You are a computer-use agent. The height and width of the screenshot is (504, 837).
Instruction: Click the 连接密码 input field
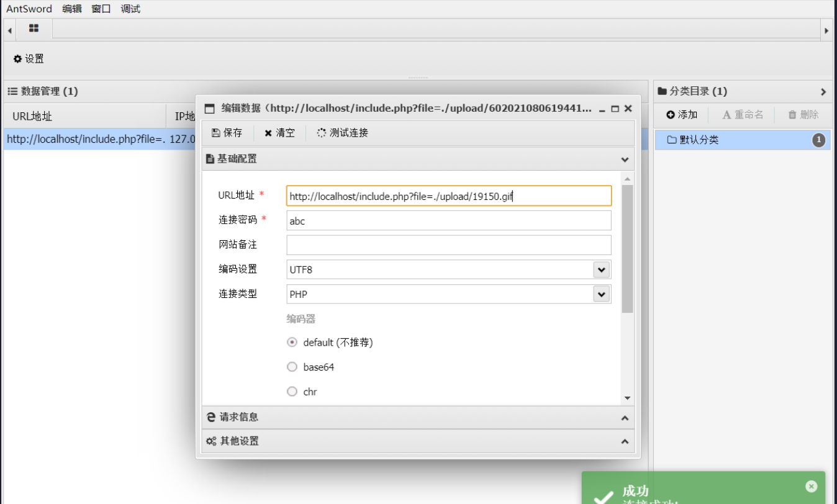(x=448, y=221)
